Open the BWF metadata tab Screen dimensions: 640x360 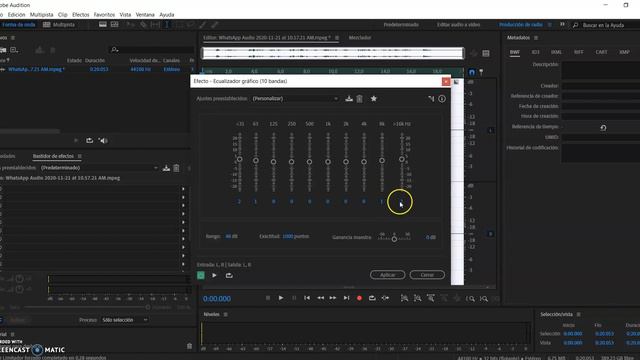pos(514,52)
